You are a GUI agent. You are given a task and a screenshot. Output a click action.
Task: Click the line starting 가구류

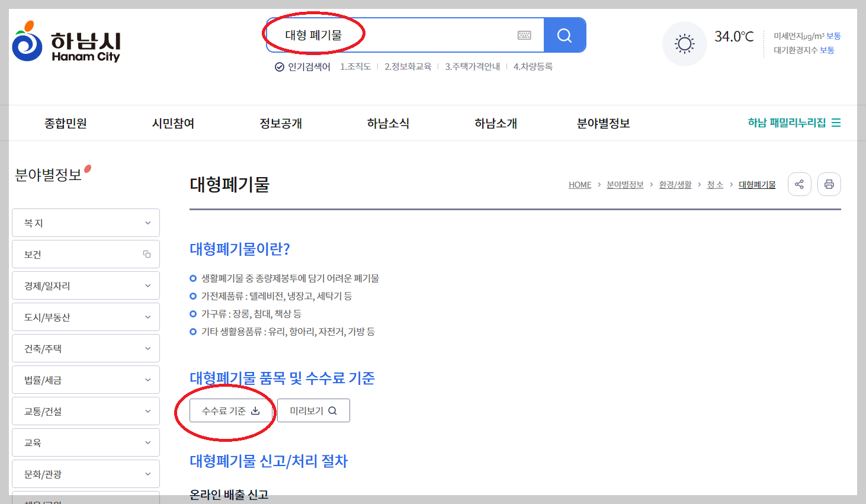pyautogui.click(x=251, y=314)
